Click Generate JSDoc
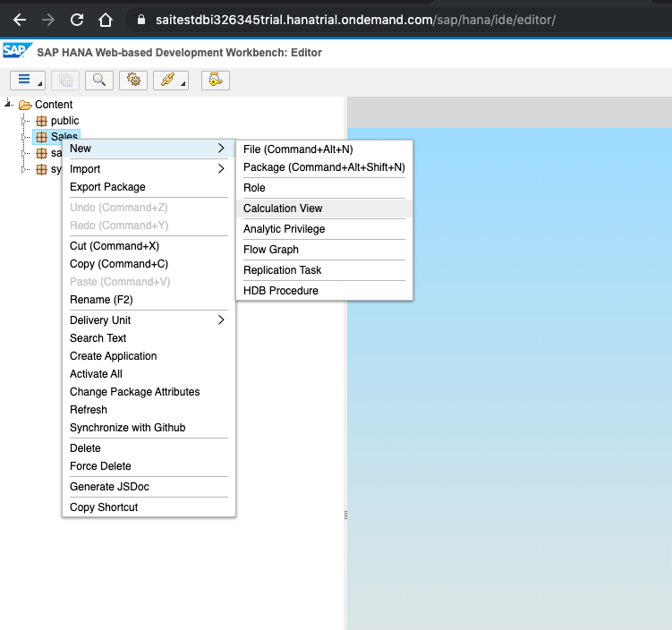The width and height of the screenshot is (672, 630). coord(149,487)
